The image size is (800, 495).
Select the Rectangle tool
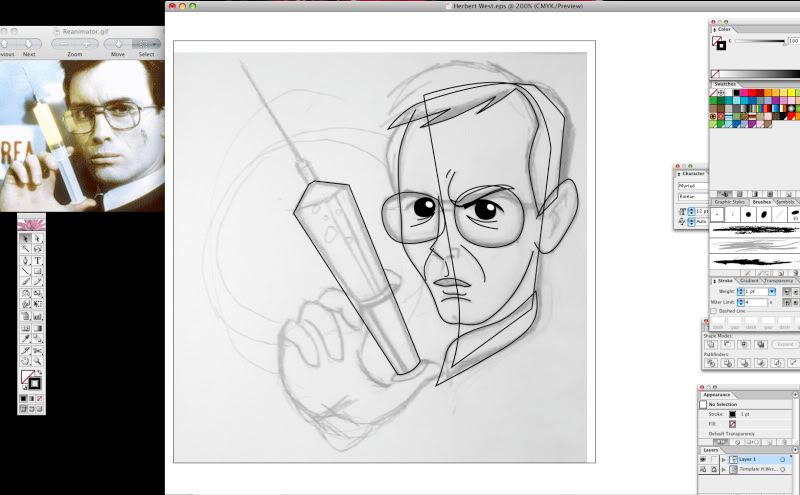point(37,271)
